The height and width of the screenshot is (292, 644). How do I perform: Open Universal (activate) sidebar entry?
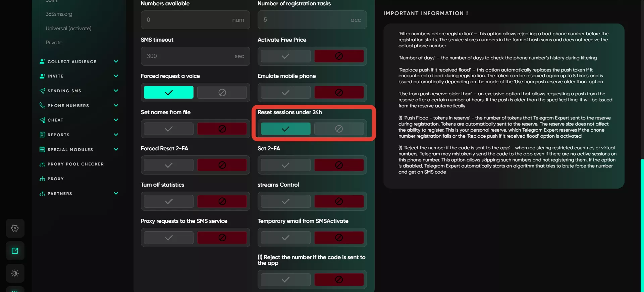[x=68, y=29]
